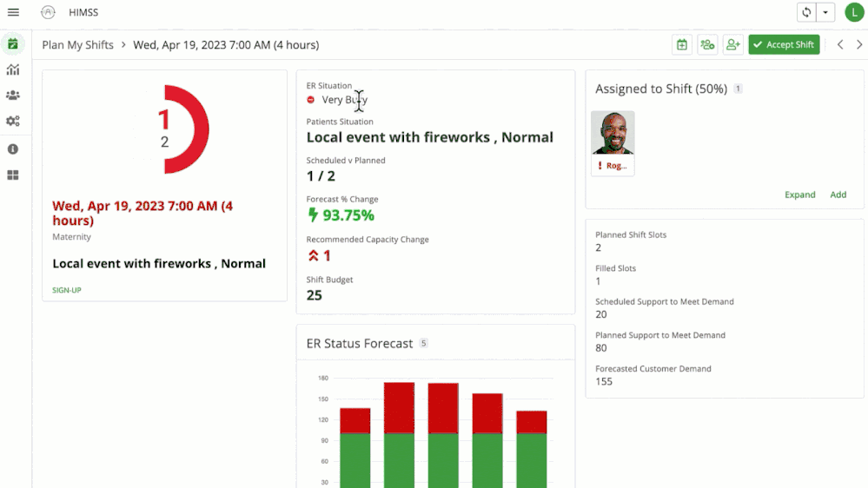Click breadcrumb Wed, Apr 19, 2023 7:00 AM

(226, 45)
